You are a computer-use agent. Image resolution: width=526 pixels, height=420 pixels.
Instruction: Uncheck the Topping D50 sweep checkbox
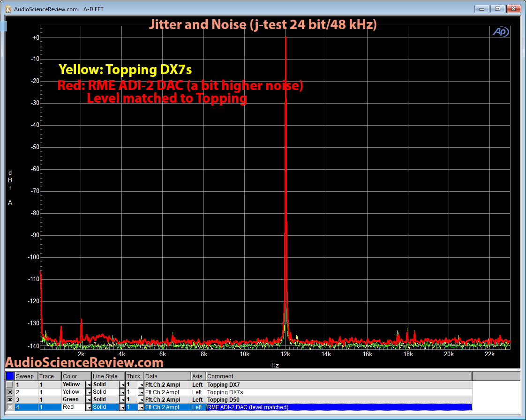[10, 399]
